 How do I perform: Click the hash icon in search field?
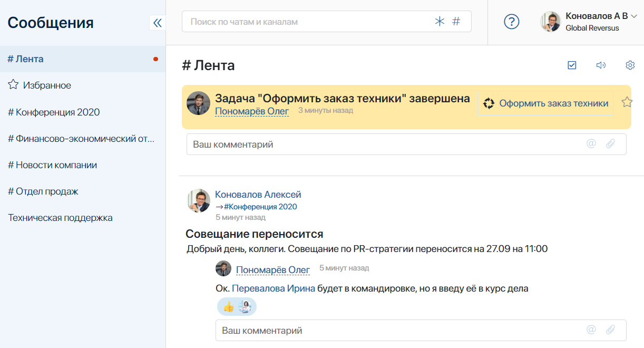point(456,22)
